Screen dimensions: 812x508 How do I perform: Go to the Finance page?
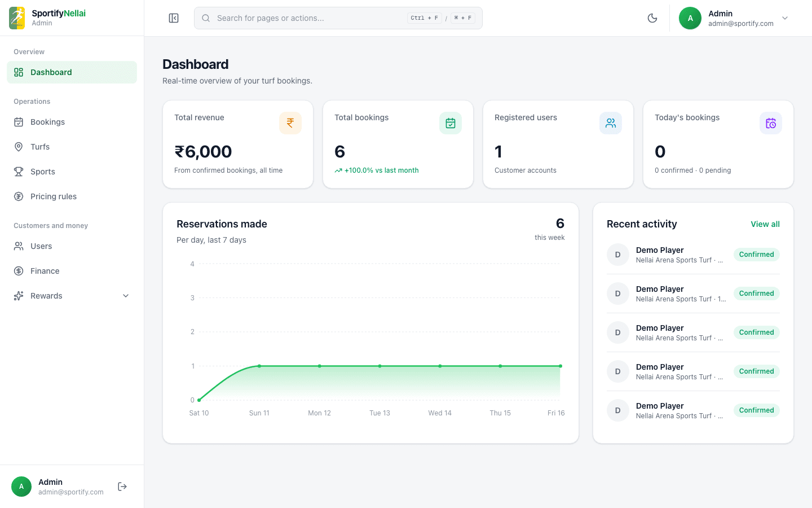72,271
